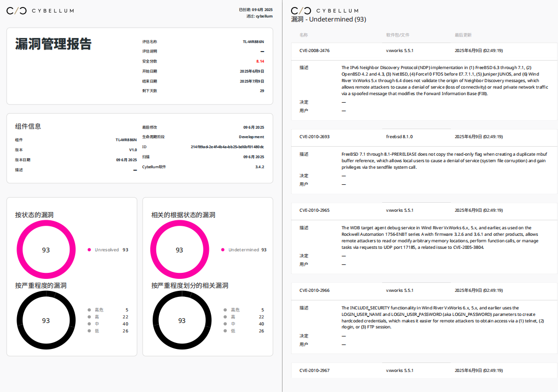
Task: Click the 最后更新 column header
Action: pyautogui.click(x=463, y=35)
